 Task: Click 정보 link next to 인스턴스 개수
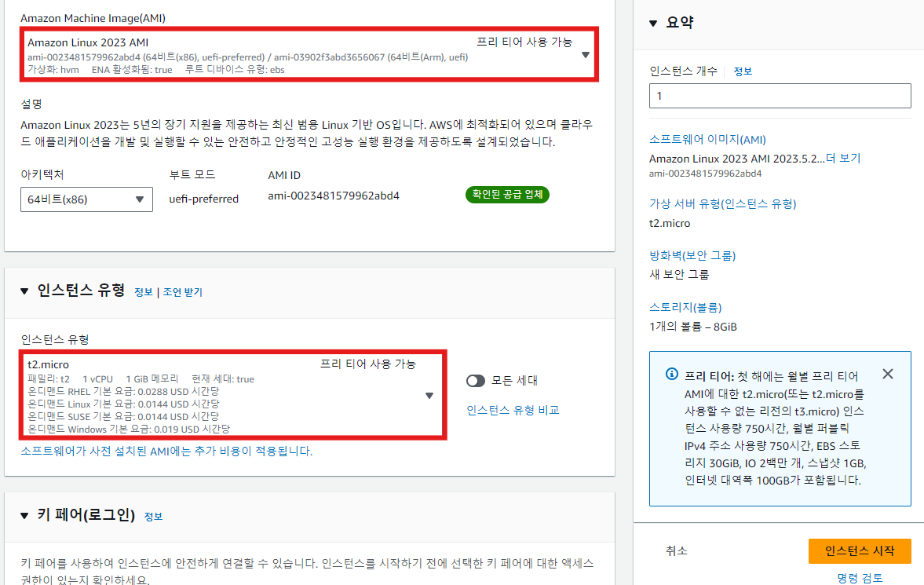743,71
